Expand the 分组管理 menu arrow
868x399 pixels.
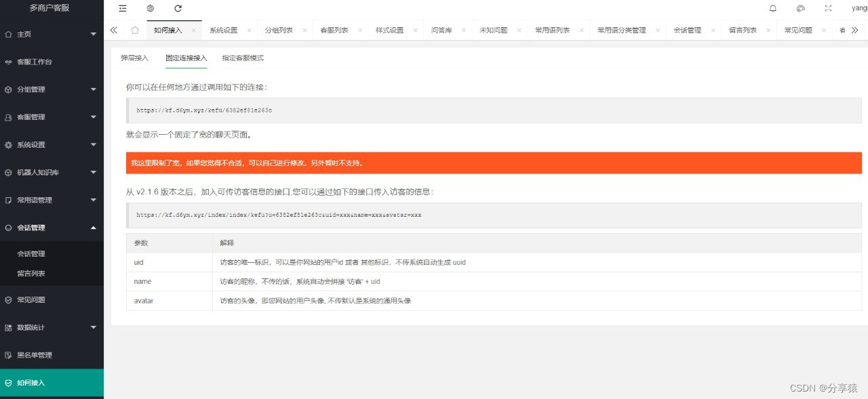coord(94,89)
